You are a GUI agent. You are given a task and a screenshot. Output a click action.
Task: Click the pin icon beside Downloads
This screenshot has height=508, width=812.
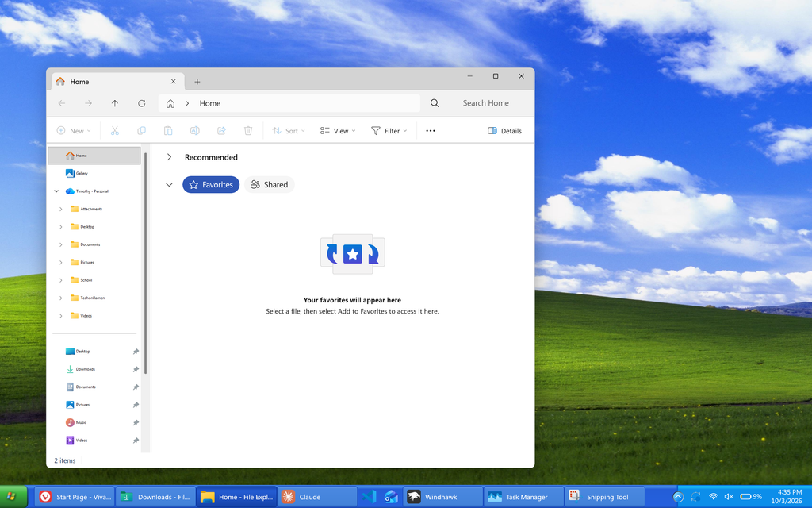pyautogui.click(x=136, y=369)
